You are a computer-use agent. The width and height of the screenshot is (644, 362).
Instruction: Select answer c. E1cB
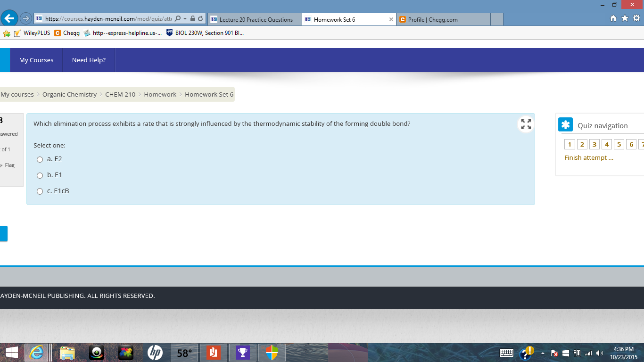coord(40,191)
